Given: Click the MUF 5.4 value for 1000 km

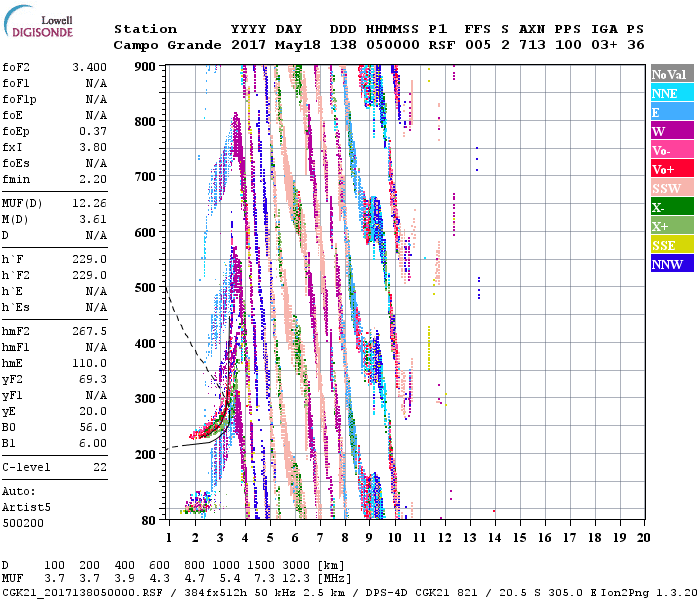Looking at the screenshot, I should [x=229, y=579].
